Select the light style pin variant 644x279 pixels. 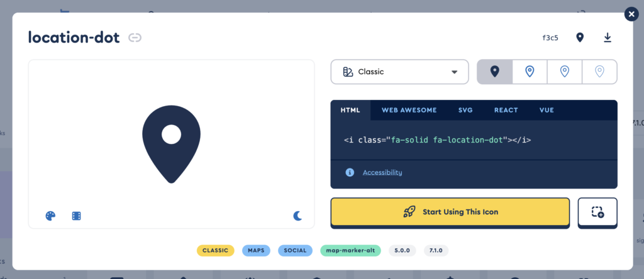565,72
